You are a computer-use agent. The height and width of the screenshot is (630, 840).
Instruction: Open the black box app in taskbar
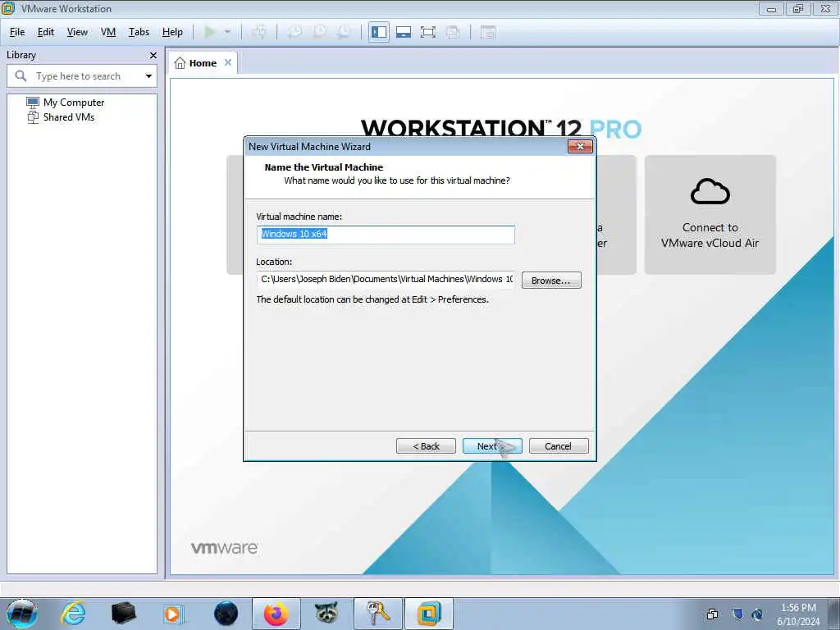[x=123, y=614]
